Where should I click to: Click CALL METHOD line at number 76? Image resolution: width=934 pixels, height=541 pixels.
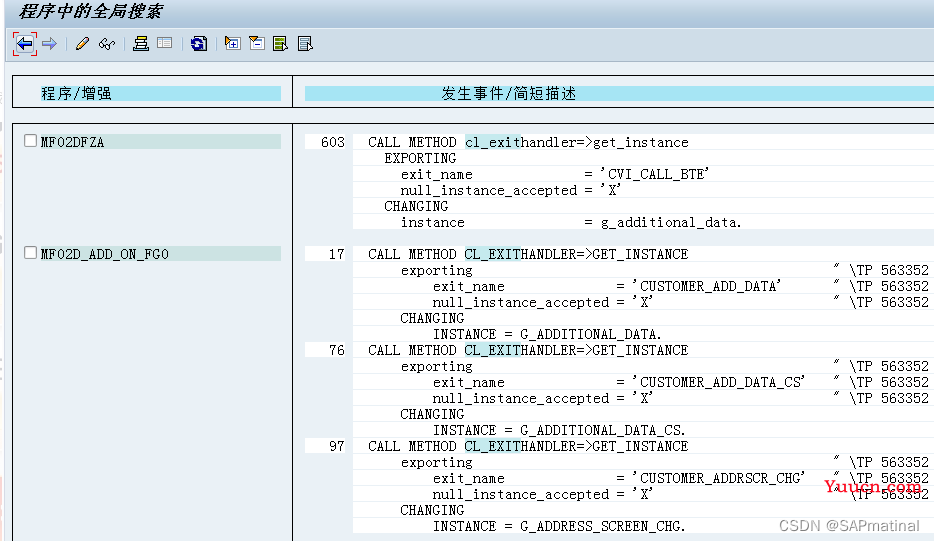(x=528, y=350)
